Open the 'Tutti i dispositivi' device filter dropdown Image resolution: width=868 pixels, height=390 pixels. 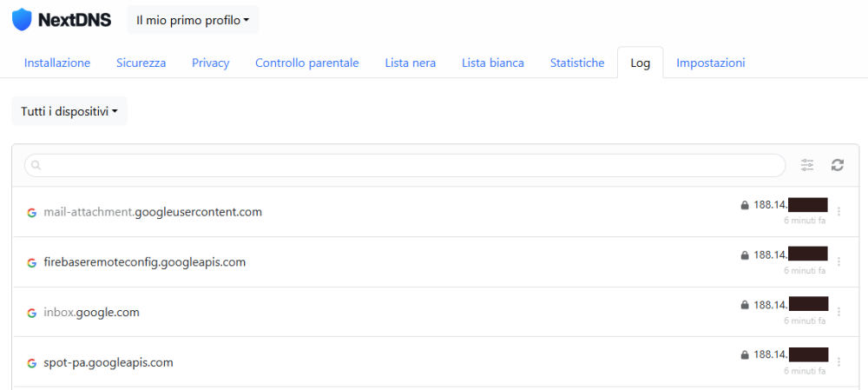[69, 111]
